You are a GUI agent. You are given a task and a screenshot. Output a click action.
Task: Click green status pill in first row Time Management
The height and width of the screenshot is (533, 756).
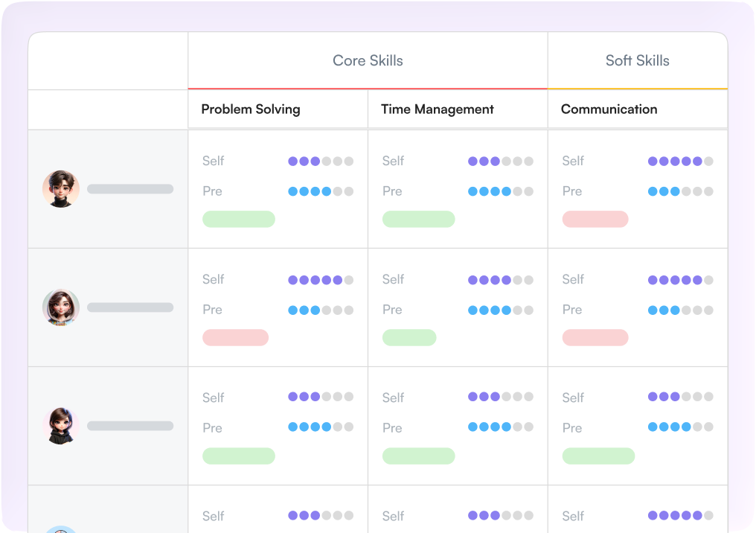click(x=418, y=219)
